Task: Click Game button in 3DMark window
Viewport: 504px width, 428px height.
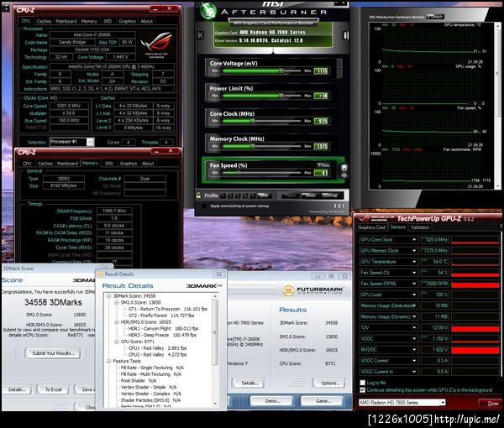Action: (x=323, y=401)
